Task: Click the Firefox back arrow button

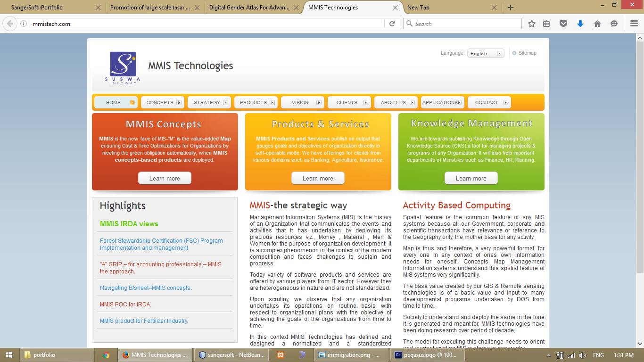Action: [x=10, y=24]
